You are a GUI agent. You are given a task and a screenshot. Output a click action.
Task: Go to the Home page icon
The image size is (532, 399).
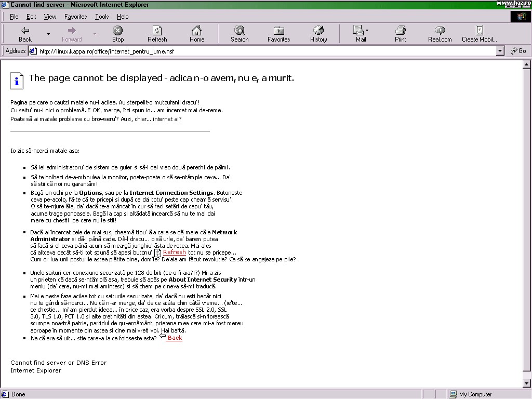[x=196, y=34]
